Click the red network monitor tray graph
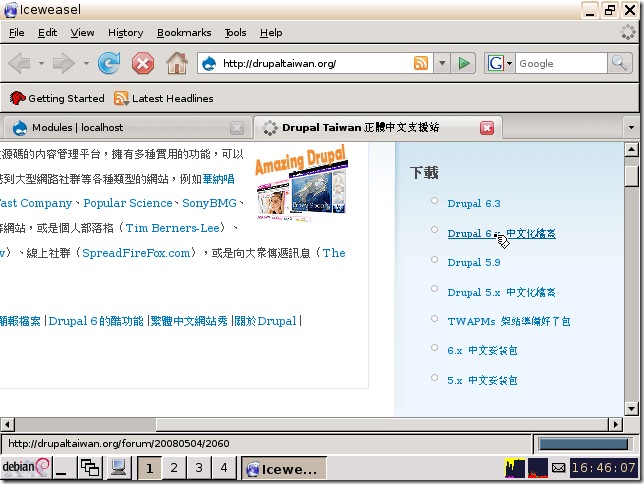Screen dimensions: 644x484 tap(538, 468)
